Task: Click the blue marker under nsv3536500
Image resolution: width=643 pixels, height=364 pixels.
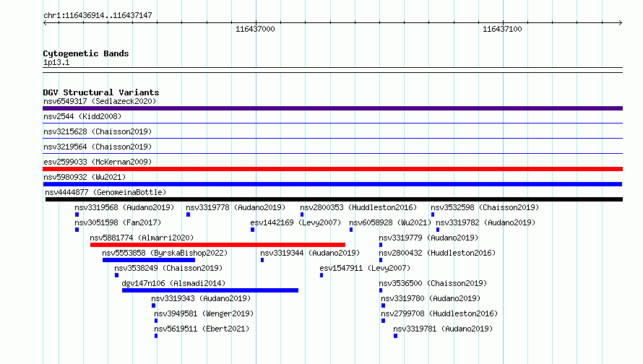Action: pos(381,290)
